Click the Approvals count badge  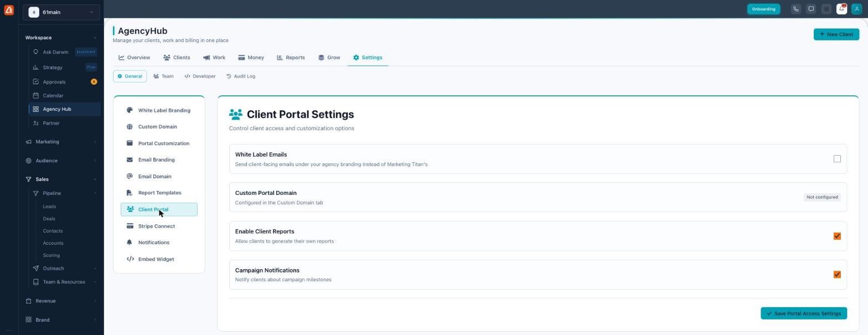coord(94,82)
